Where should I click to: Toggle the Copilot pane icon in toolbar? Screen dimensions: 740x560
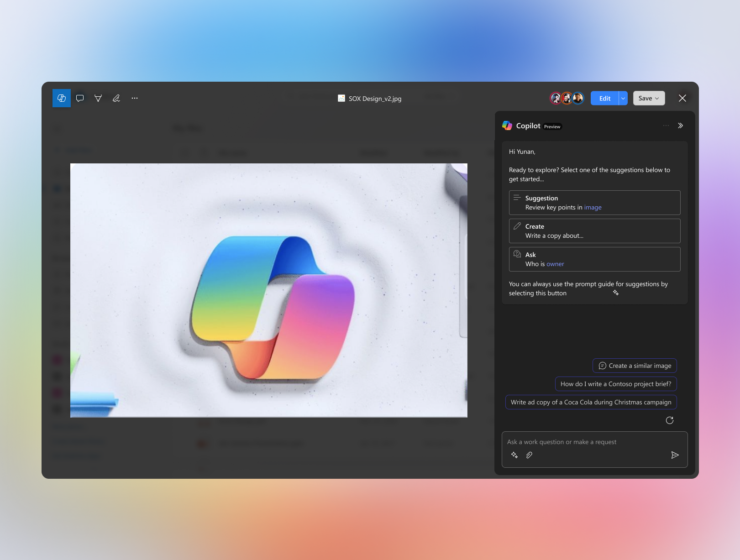[62, 98]
